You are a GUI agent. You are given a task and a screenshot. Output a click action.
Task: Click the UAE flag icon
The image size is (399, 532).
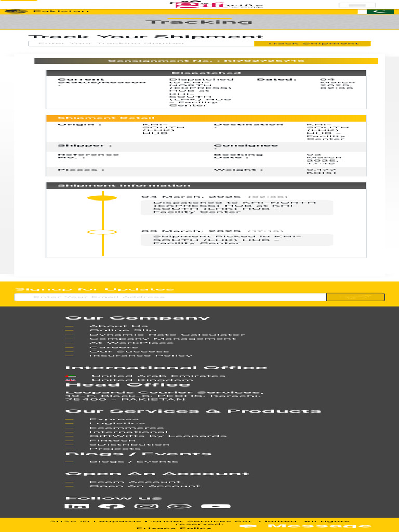[x=71, y=376]
